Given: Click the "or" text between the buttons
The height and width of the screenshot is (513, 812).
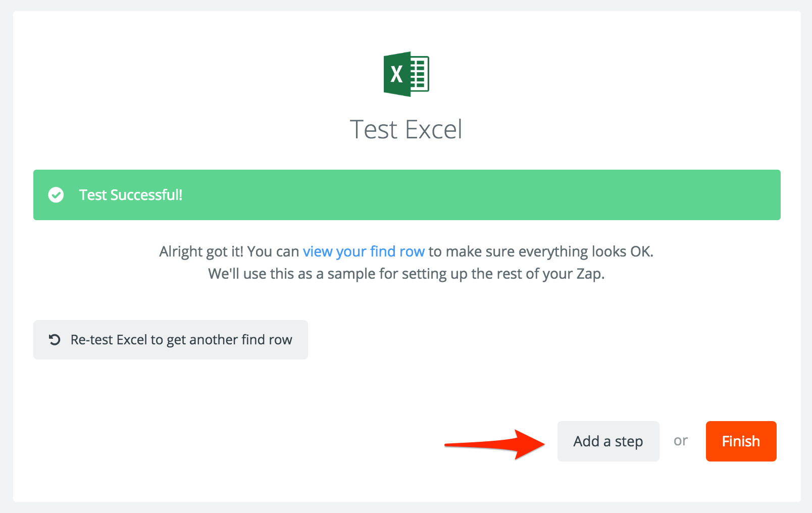Looking at the screenshot, I should click(x=681, y=441).
